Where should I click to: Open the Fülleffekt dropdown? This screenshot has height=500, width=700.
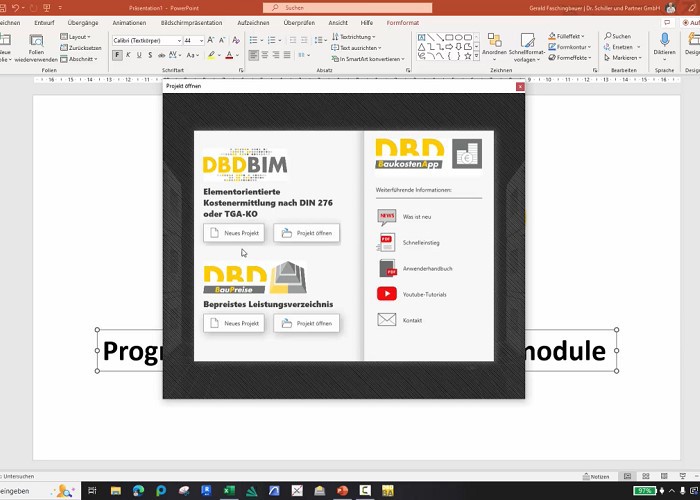[x=566, y=36]
